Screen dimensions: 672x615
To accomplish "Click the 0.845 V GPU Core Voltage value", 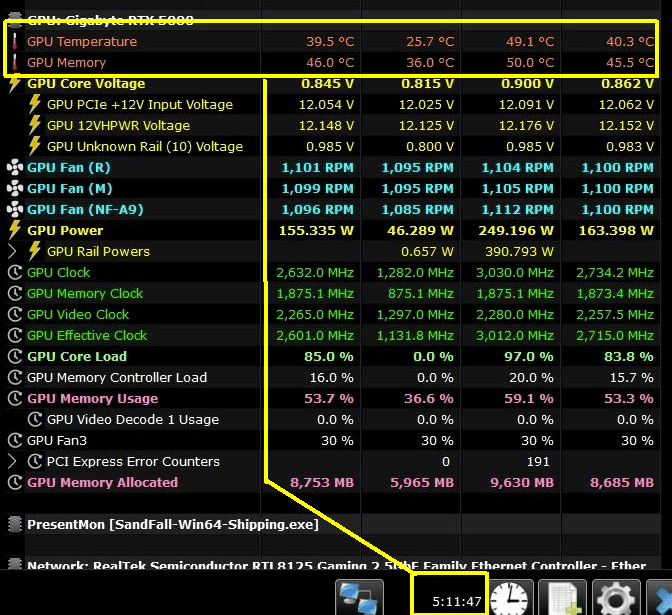I will pyautogui.click(x=327, y=84).
